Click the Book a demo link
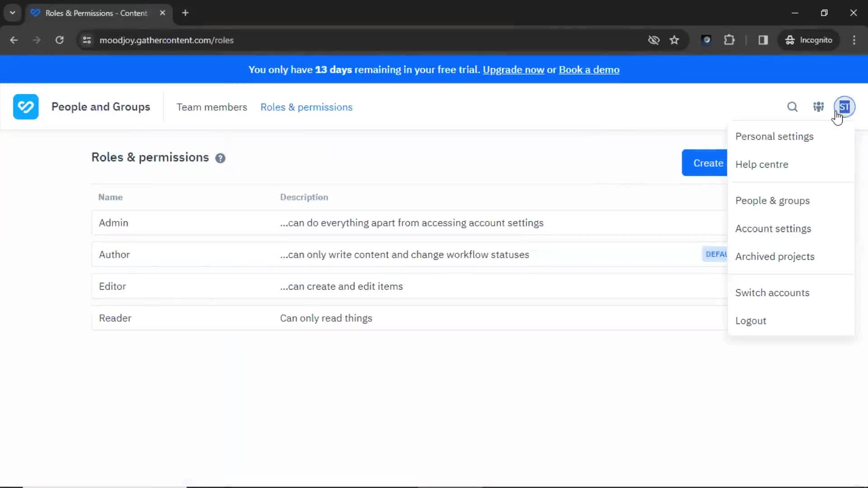 pos(589,70)
